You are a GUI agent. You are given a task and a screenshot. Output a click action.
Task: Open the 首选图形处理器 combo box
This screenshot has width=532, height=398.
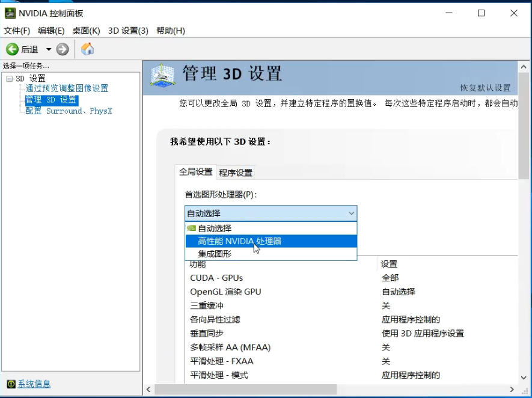(271, 213)
